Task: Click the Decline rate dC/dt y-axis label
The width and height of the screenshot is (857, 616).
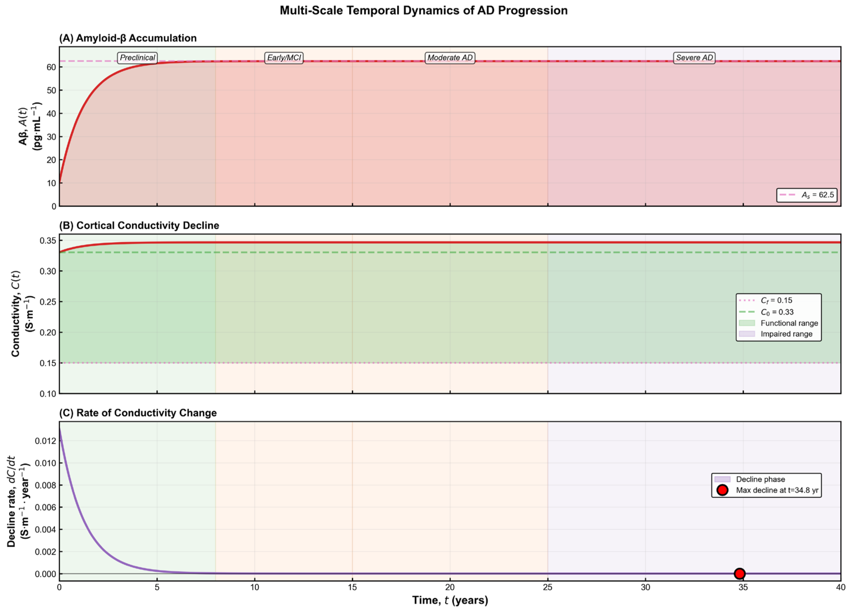Action: [17, 501]
